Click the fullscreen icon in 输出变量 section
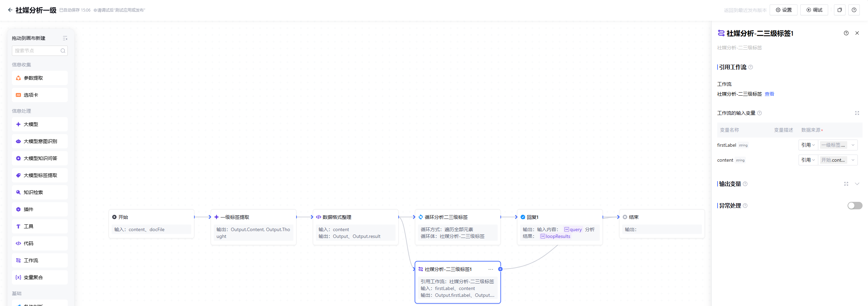Screen dimensions: 868x306 coord(846,184)
